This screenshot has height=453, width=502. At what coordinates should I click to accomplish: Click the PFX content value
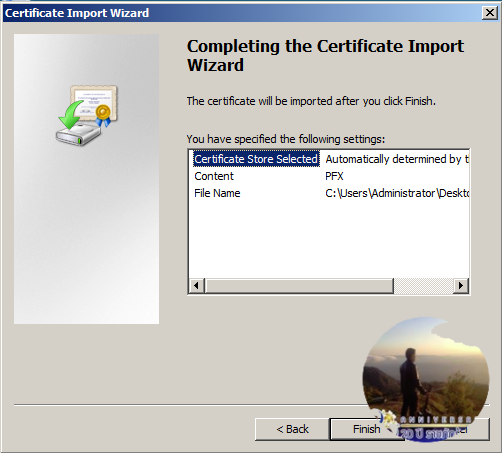[x=334, y=176]
